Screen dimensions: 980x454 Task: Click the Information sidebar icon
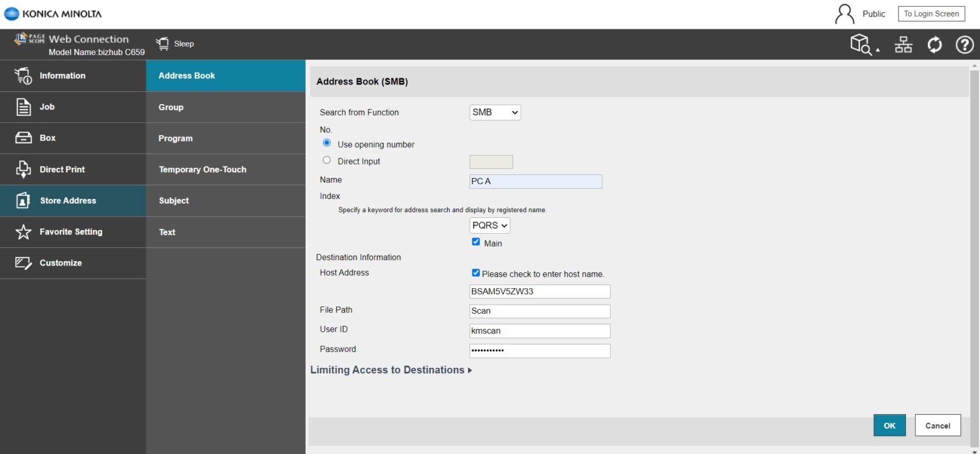click(23, 76)
